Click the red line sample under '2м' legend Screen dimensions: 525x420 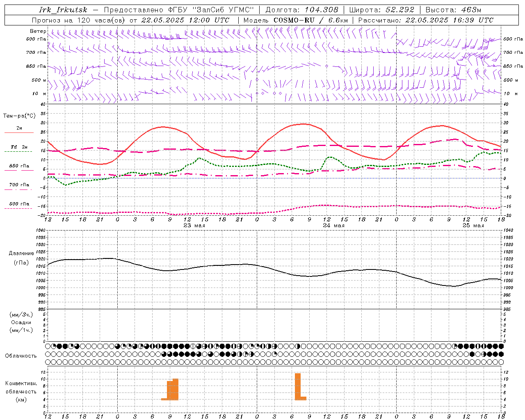(19, 133)
